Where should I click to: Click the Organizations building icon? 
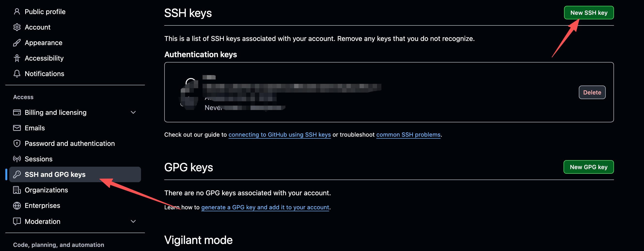tap(17, 190)
